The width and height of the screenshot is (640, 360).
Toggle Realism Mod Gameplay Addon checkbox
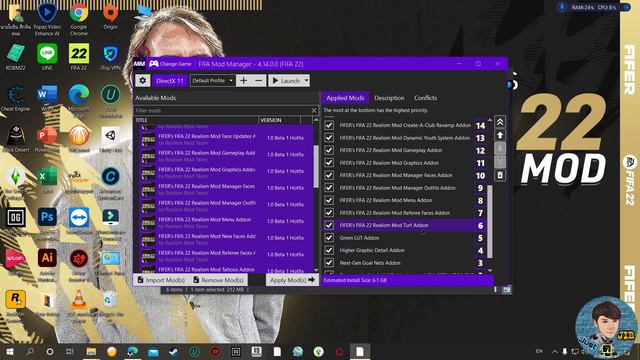(x=329, y=150)
